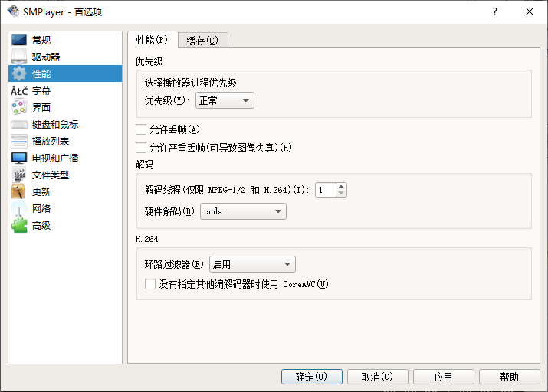Select the 更新 (Updates) box icon
This screenshot has height=392, width=548.
19,191
